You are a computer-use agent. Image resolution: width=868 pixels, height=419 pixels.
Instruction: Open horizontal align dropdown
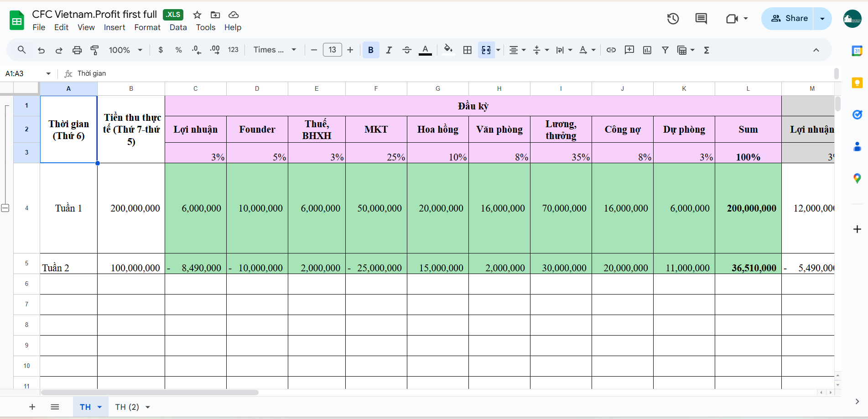[x=517, y=50]
